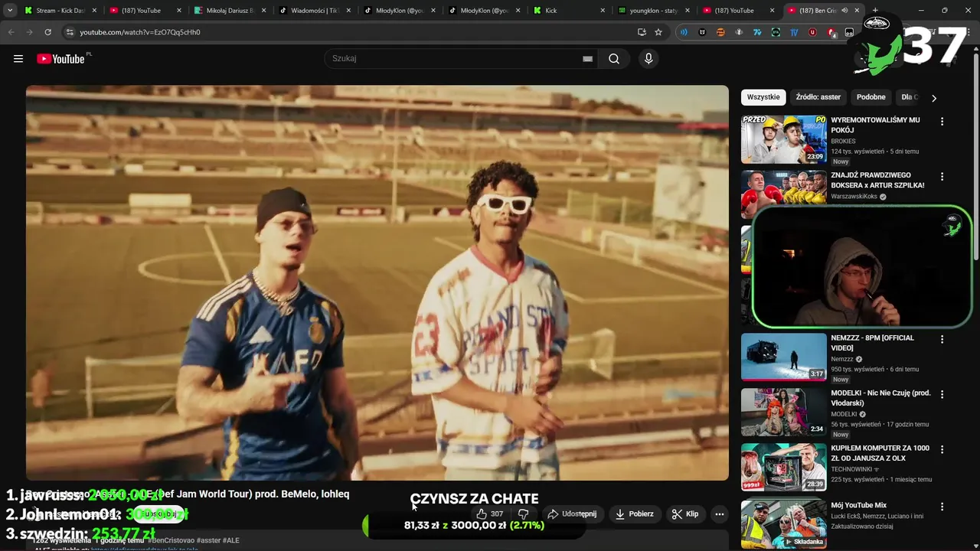Image resolution: width=980 pixels, height=551 pixels.
Task: Start voice search with microphone
Action: point(648,59)
